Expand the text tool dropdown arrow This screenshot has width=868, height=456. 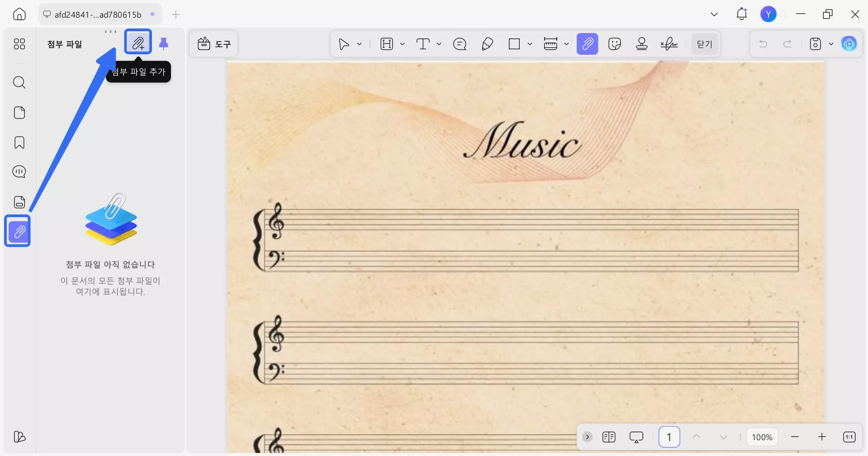[x=439, y=44]
